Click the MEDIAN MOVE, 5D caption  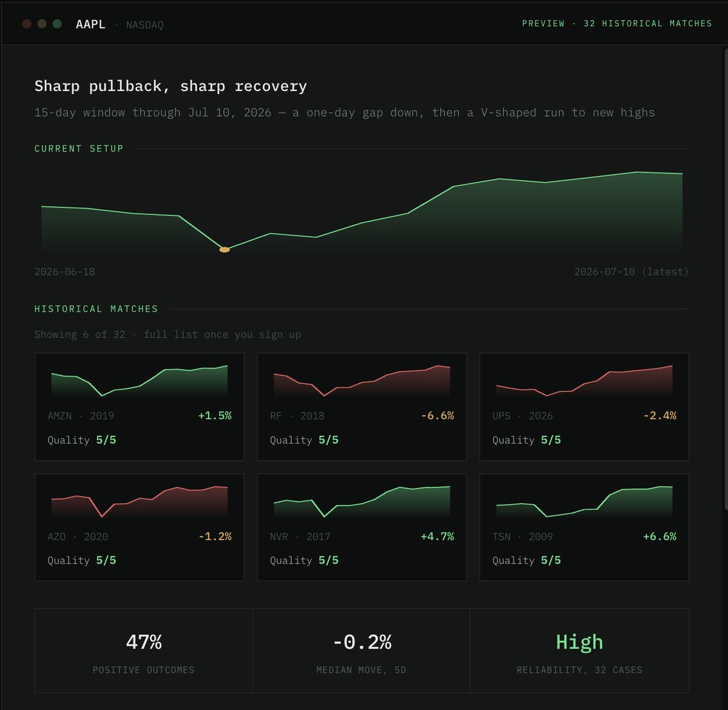pos(362,670)
